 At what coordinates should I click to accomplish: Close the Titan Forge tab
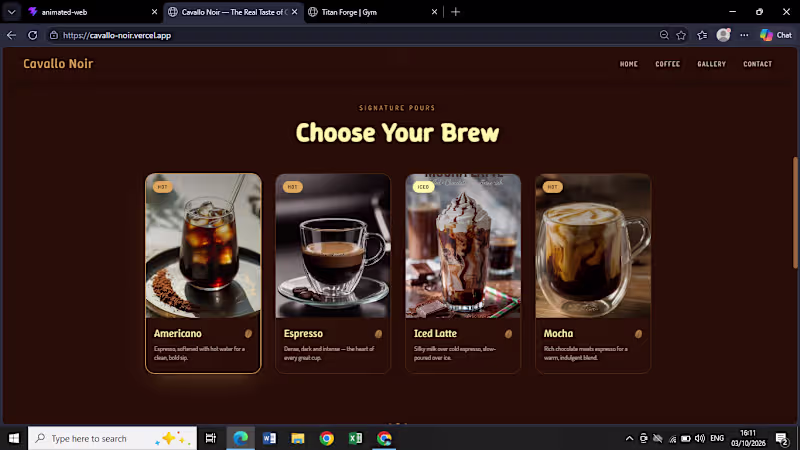434,12
